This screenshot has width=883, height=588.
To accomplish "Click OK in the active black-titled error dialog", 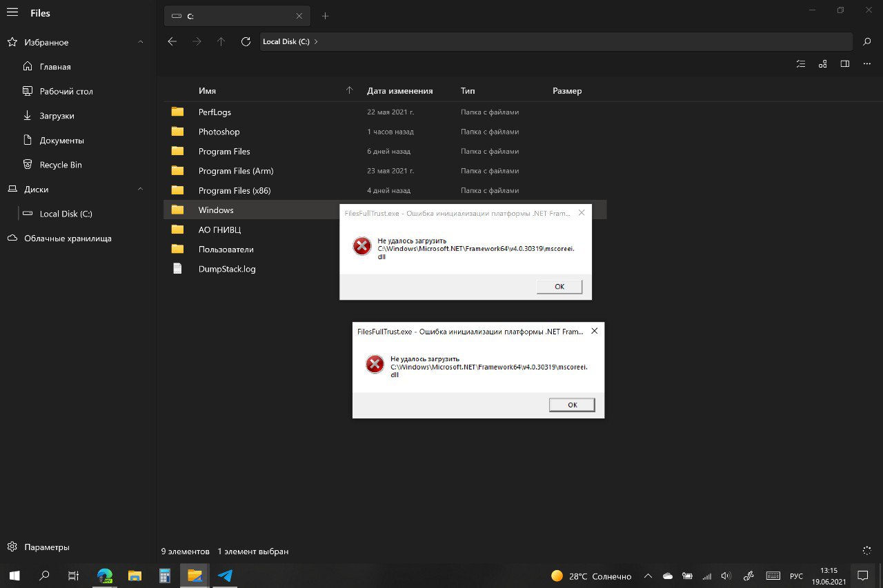I will pos(572,405).
